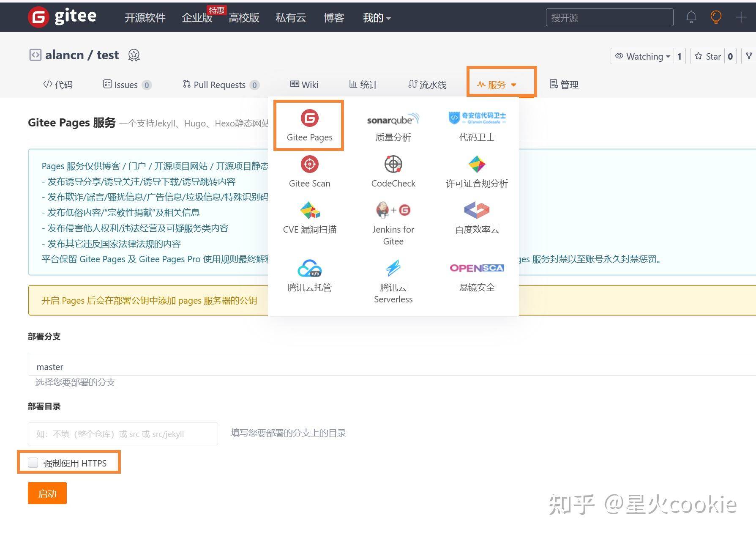756x535 pixels.
Task: Focus the 搜开源 search field
Action: point(609,17)
